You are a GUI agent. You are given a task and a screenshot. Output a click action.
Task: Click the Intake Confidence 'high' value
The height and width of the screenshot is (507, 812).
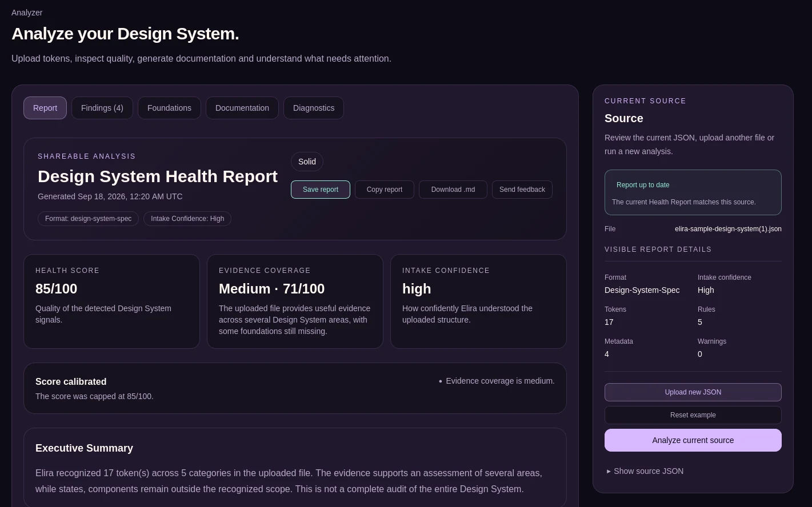[417, 289]
